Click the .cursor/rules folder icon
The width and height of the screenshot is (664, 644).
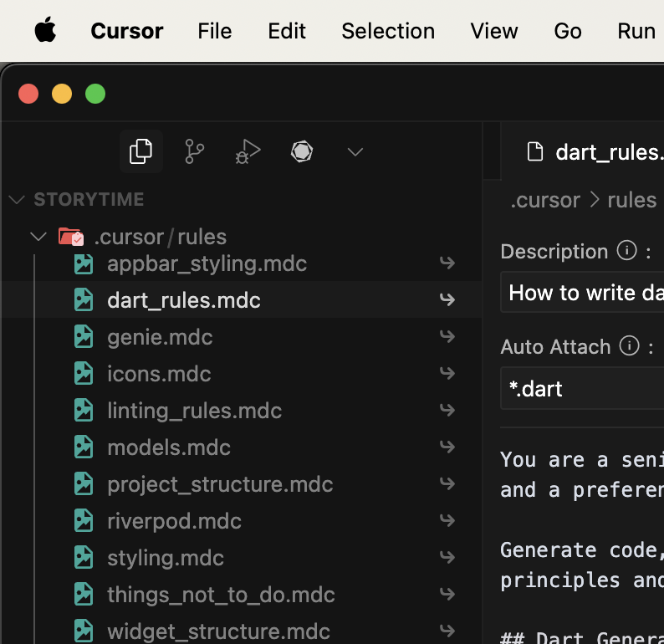[71, 236]
